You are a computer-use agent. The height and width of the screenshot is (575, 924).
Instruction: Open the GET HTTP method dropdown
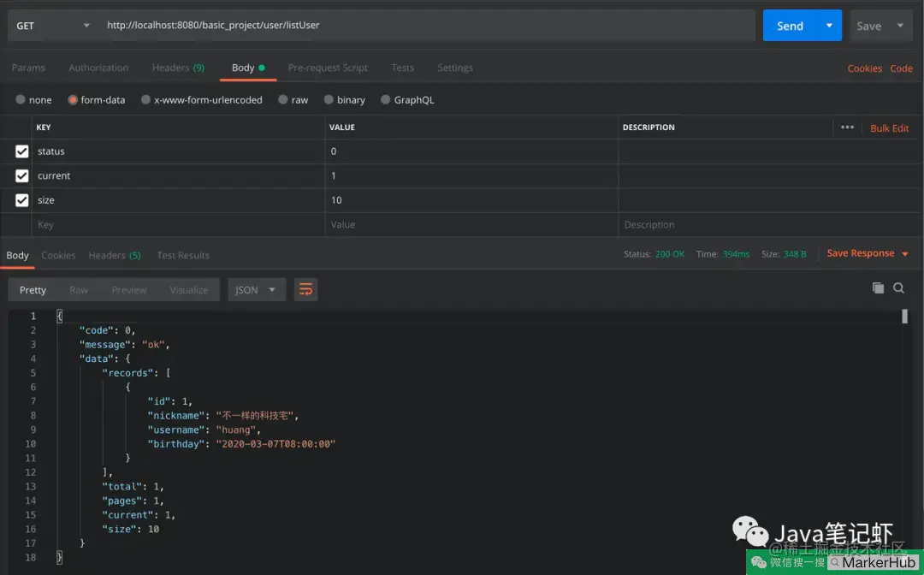tap(52, 26)
